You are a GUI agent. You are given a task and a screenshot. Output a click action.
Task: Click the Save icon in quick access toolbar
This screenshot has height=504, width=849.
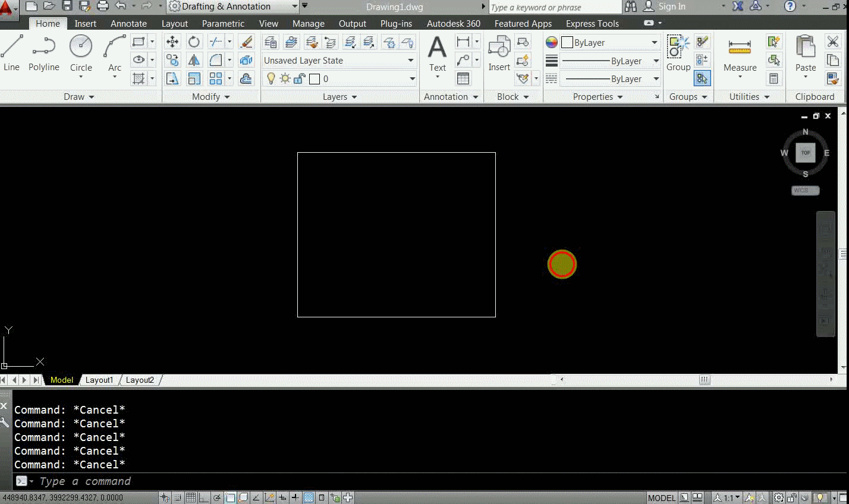67,6
